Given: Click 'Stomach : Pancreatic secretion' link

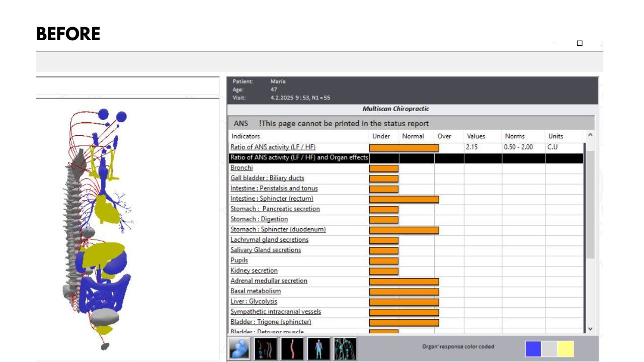Looking at the screenshot, I should click(275, 209).
